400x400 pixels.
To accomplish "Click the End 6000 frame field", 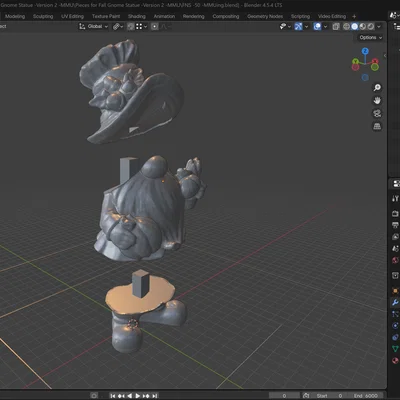I will tap(366, 396).
